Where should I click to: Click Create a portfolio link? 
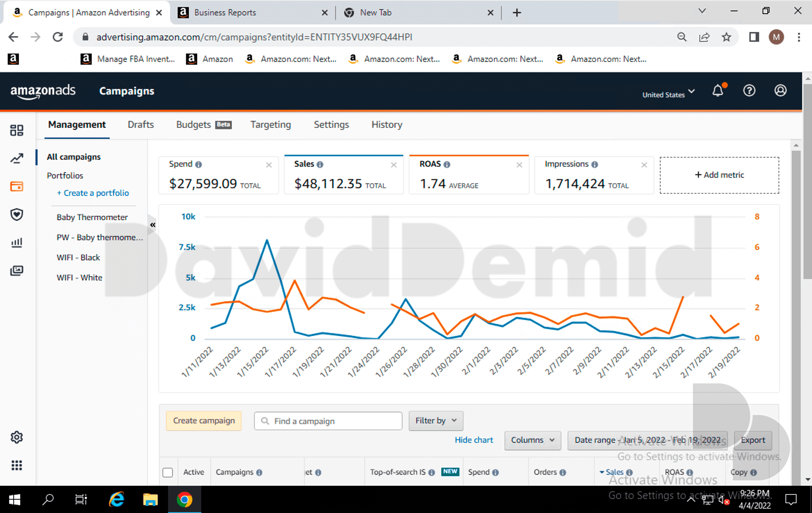pyautogui.click(x=93, y=193)
